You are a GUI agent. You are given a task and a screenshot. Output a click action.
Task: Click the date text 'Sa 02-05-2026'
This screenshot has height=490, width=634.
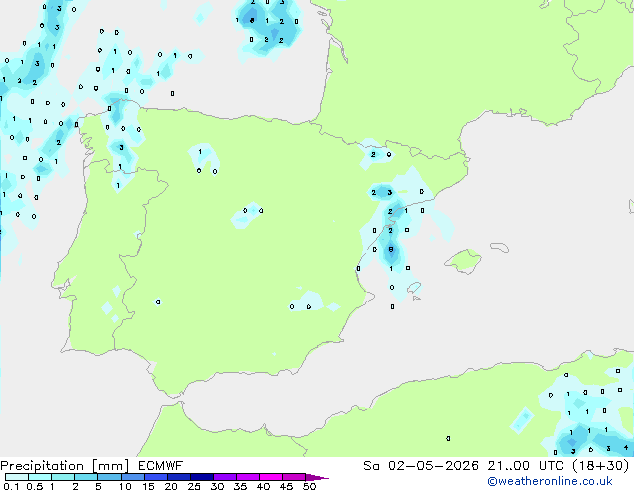pos(421,466)
